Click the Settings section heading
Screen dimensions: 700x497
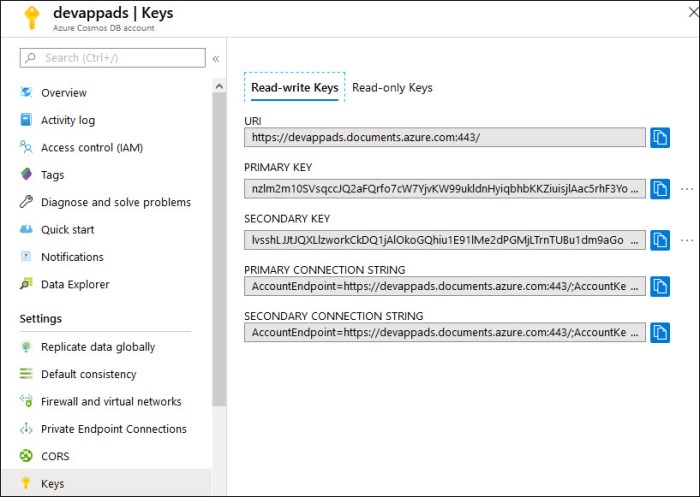pos(41,319)
